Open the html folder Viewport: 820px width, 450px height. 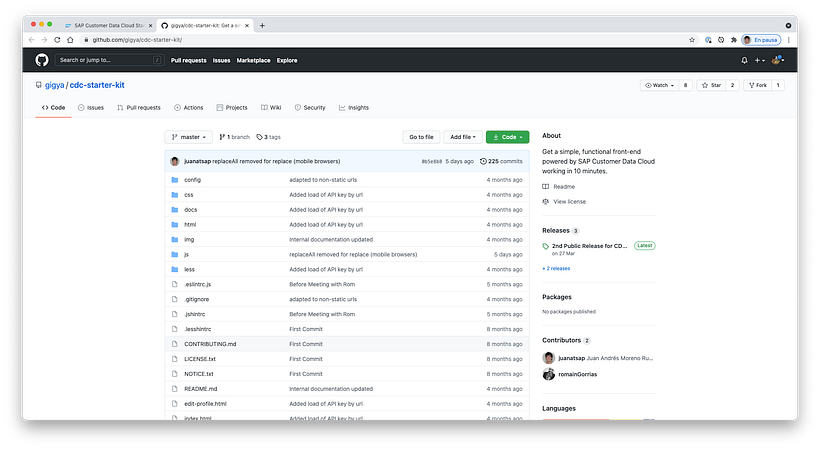(190, 224)
